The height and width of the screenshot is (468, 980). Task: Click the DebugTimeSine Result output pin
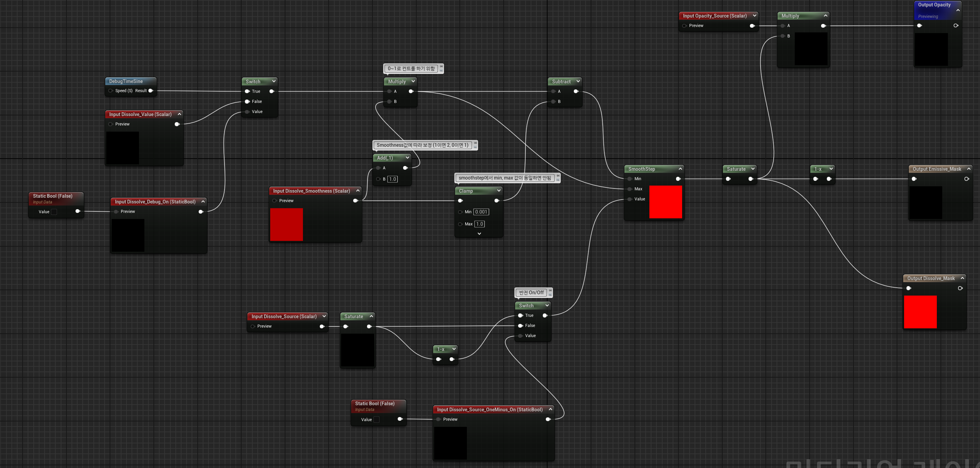151,91
